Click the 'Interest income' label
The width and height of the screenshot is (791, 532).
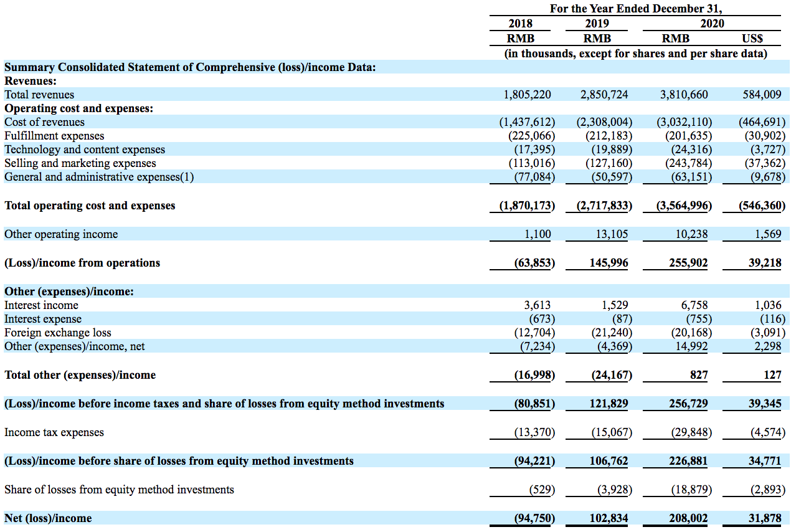(x=41, y=305)
